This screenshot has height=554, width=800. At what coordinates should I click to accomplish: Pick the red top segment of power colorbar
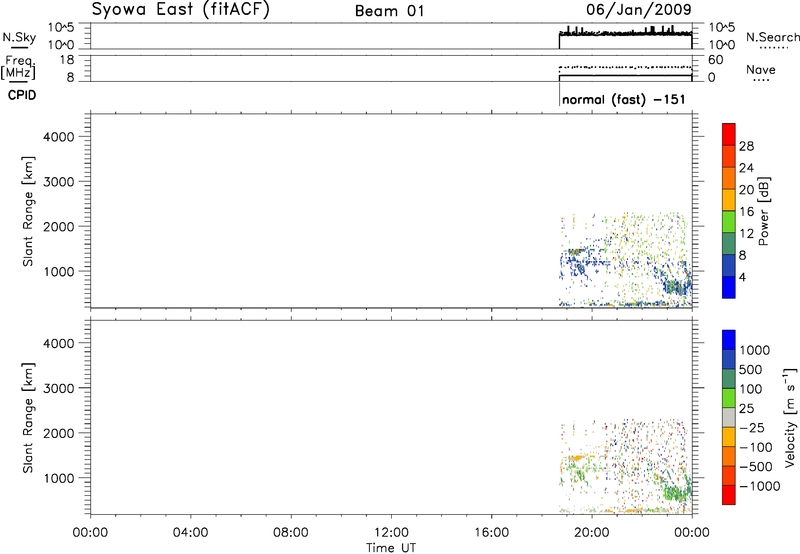(x=729, y=134)
